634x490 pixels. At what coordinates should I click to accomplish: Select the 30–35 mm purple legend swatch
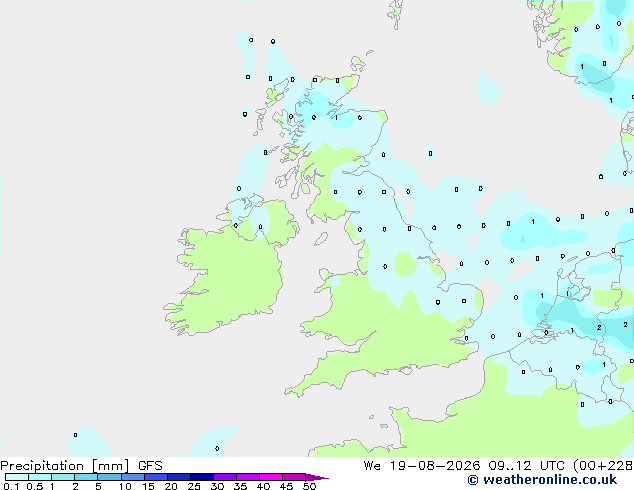point(225,477)
